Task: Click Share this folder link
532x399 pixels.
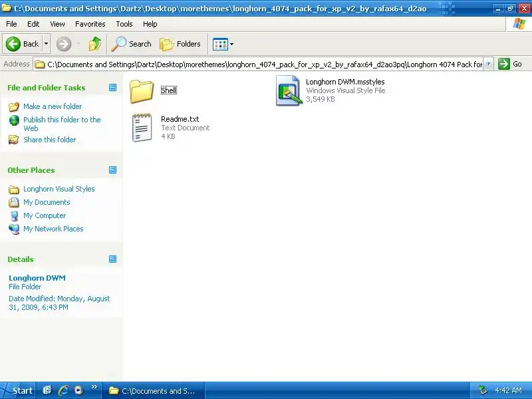Action: (49, 140)
